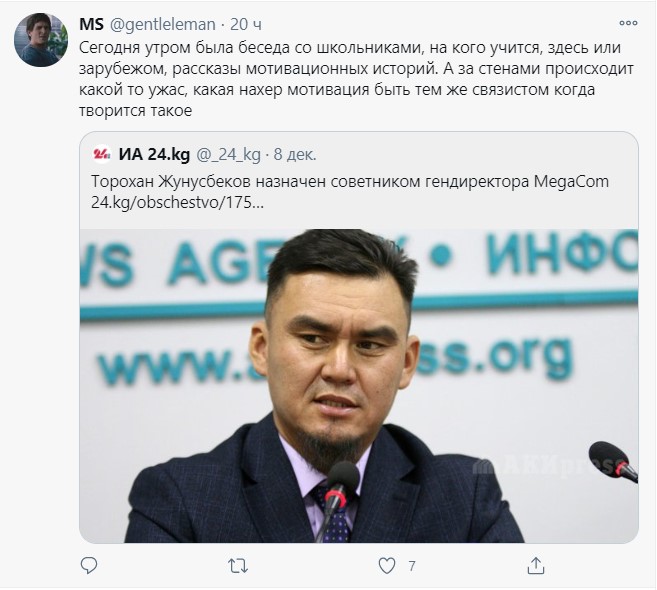Image resolution: width=657 pixels, height=590 pixels.
Task: Open ИА 24.kg account name
Action: 154,155
